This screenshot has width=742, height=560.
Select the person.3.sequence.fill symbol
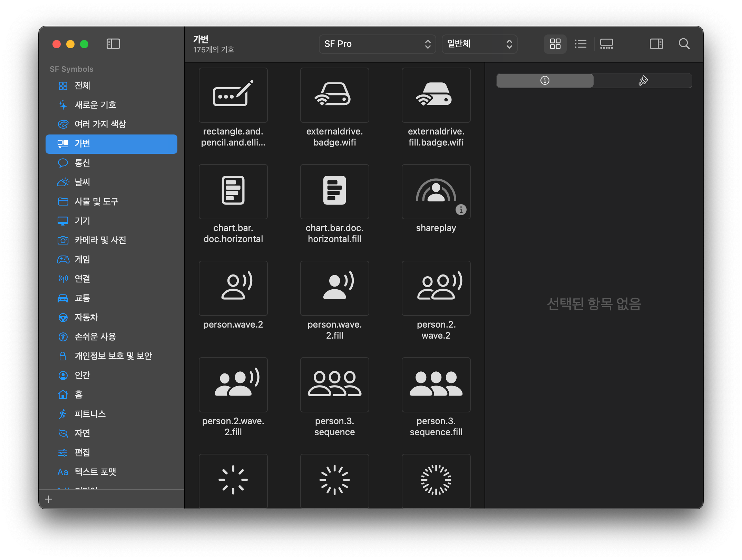[436, 385]
